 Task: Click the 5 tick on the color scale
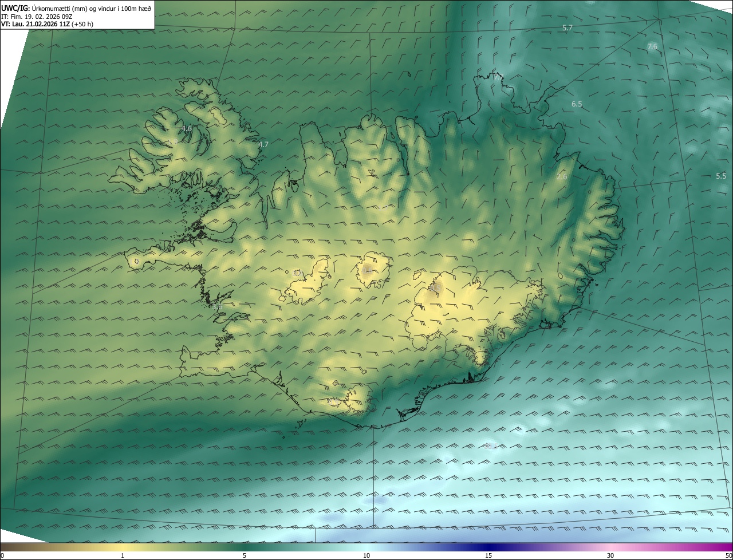(245, 555)
